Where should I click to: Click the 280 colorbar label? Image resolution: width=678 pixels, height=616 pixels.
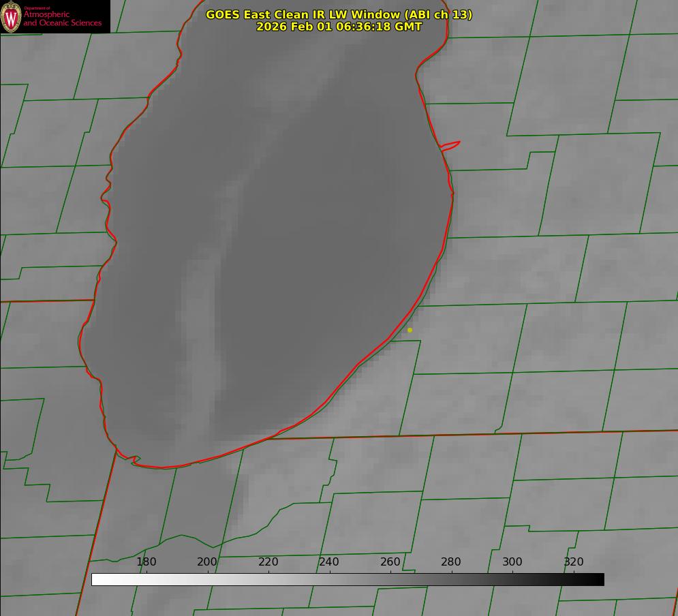(x=451, y=561)
